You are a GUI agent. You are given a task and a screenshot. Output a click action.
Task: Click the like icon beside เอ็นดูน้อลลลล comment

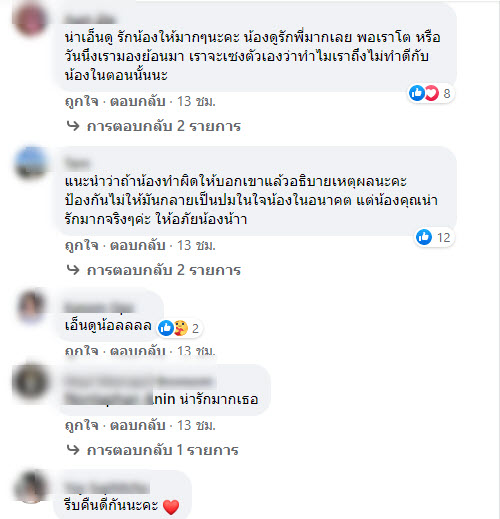coord(166,328)
